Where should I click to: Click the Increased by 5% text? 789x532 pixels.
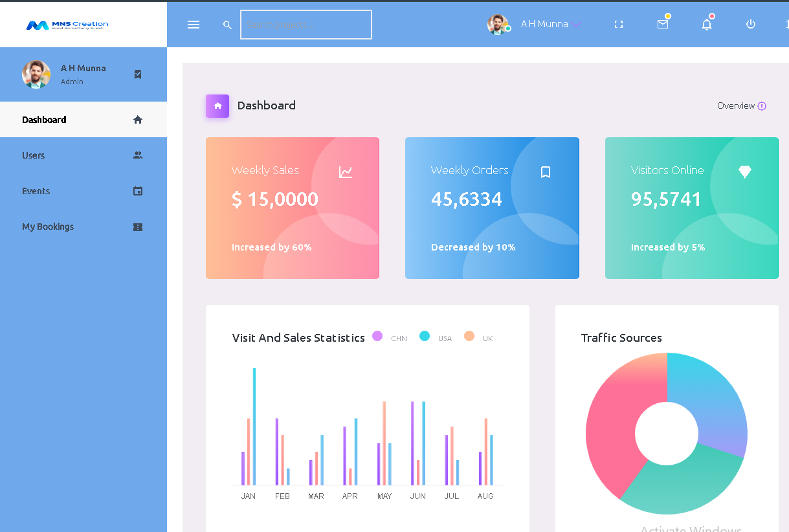click(x=668, y=247)
